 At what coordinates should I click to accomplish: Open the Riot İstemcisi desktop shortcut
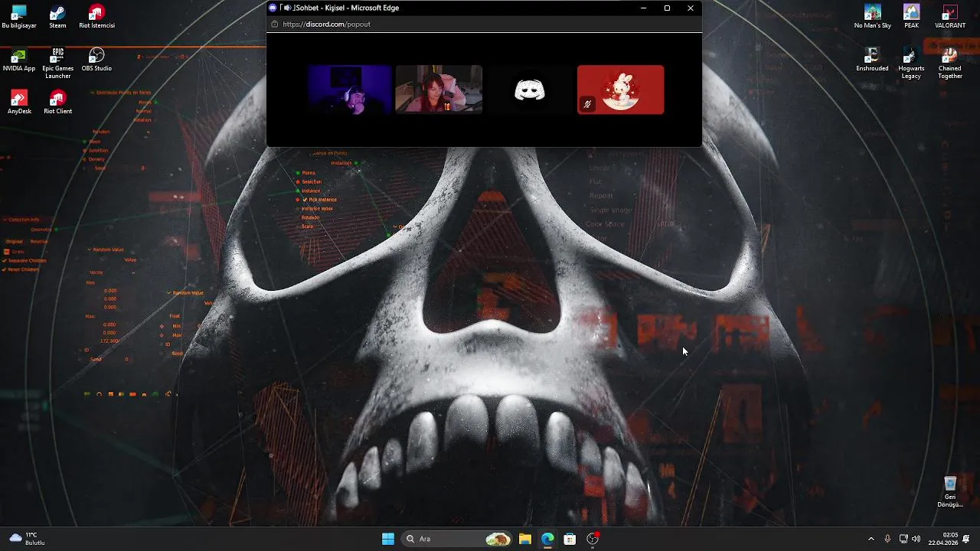96,17
